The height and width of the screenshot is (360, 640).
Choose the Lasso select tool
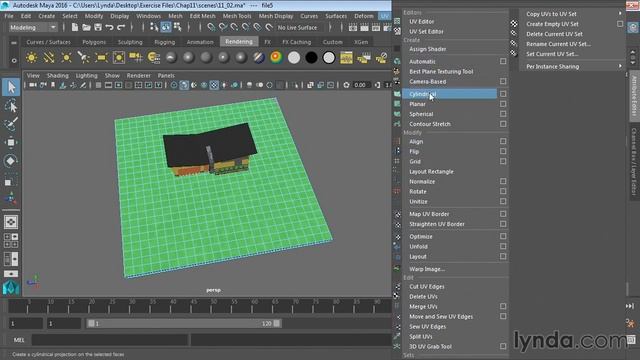pyautogui.click(x=11, y=106)
